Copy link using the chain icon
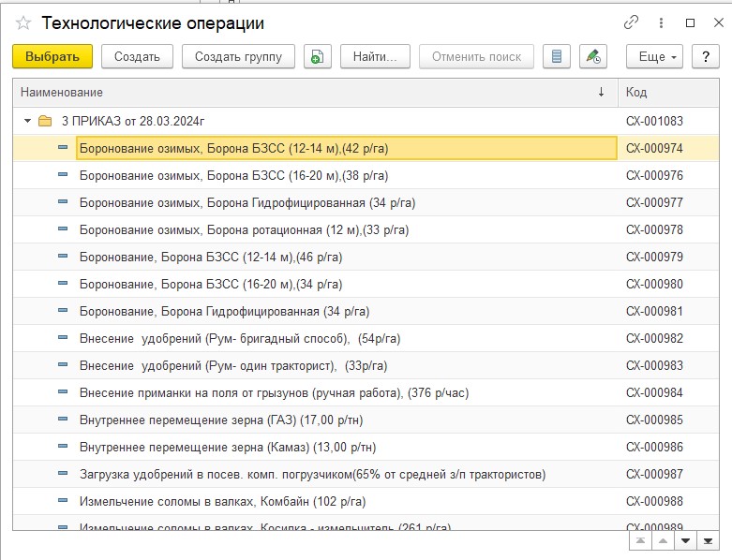The width and height of the screenshot is (732, 560). pyautogui.click(x=631, y=22)
